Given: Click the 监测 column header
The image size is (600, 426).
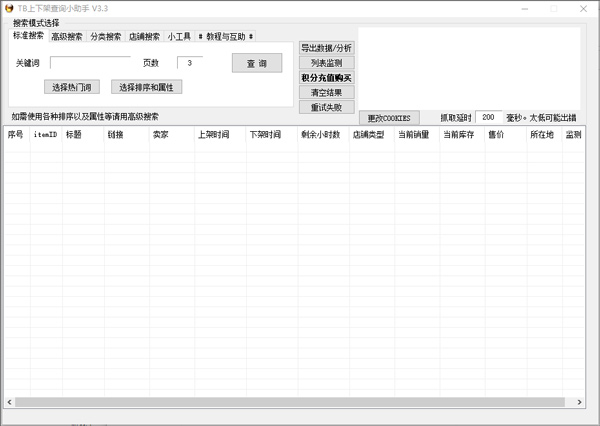Looking at the screenshot, I should point(573,134).
